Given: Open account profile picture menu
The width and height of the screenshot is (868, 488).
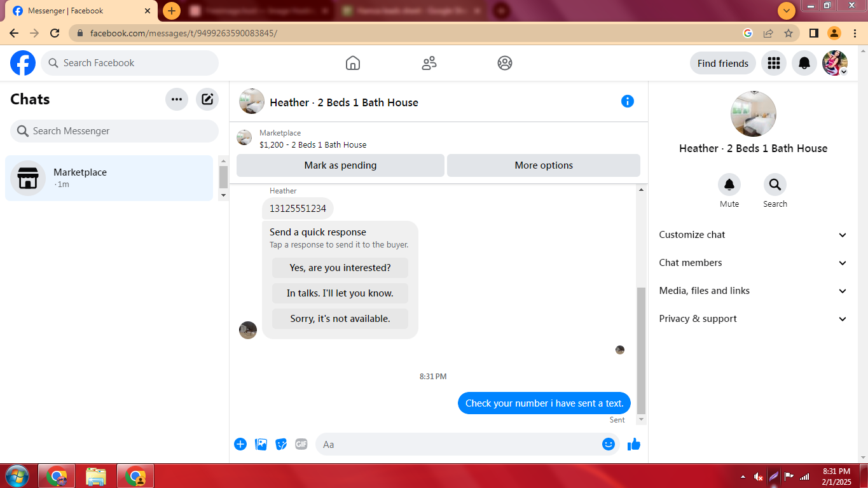Looking at the screenshot, I should coord(835,63).
